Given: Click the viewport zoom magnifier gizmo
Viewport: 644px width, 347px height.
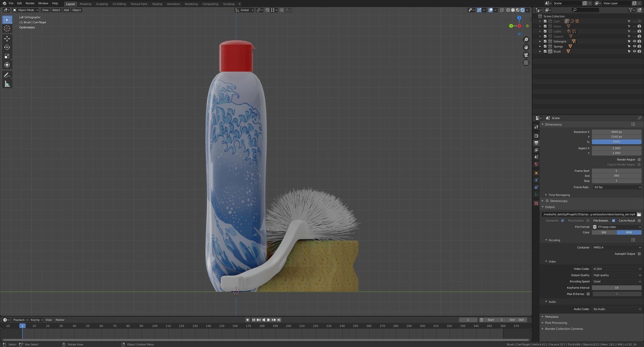Looking at the screenshot, I should (526, 40).
